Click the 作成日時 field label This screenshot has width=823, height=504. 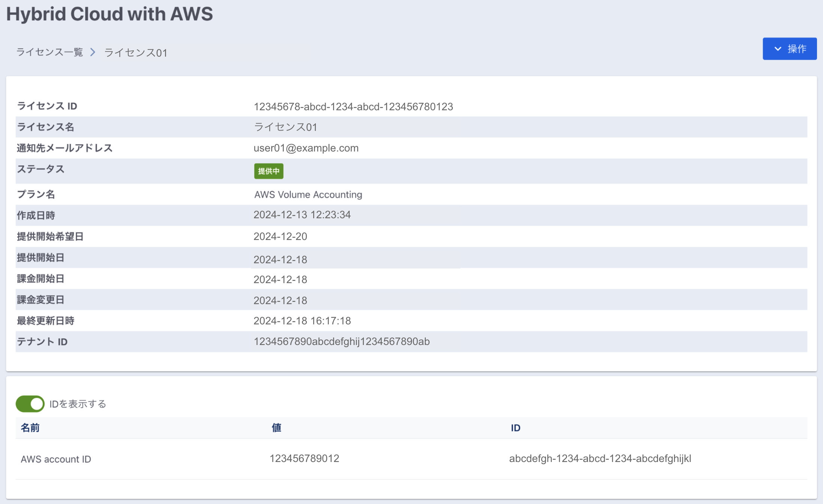[x=36, y=216]
